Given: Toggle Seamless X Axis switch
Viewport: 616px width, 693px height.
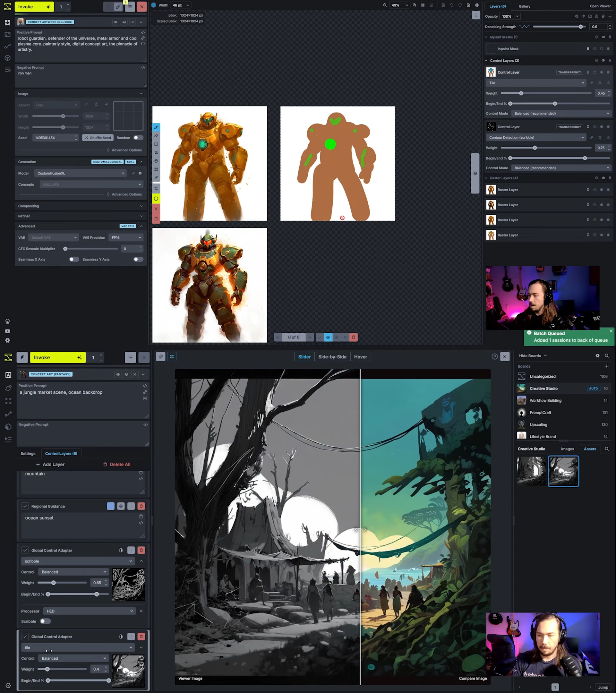Looking at the screenshot, I should (x=74, y=259).
